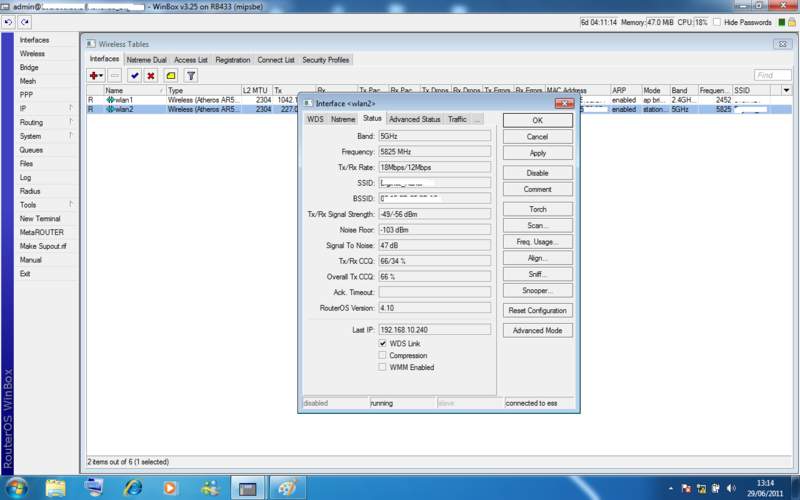This screenshot has width=800, height=500.
Task: Enable the Compression checkbox
Action: [382, 355]
